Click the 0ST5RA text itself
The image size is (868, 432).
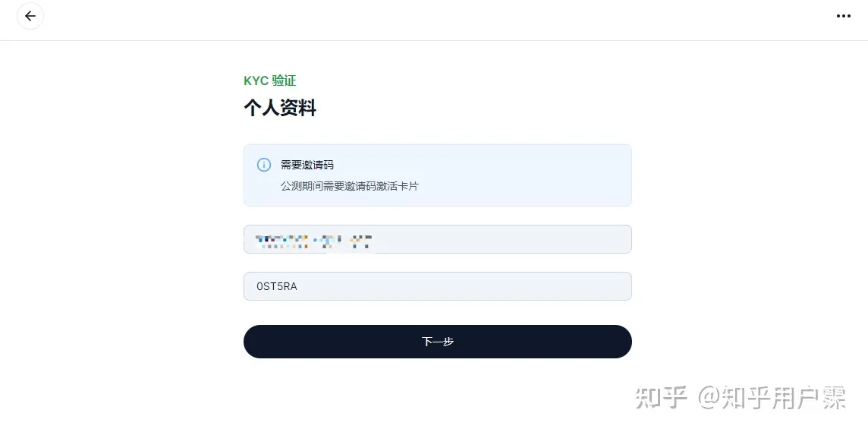(x=277, y=286)
